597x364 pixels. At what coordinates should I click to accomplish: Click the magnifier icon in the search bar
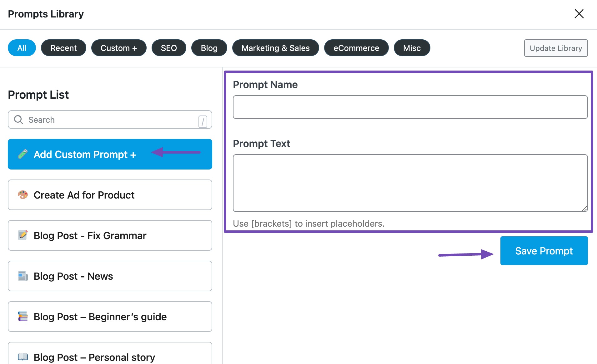pyautogui.click(x=18, y=120)
